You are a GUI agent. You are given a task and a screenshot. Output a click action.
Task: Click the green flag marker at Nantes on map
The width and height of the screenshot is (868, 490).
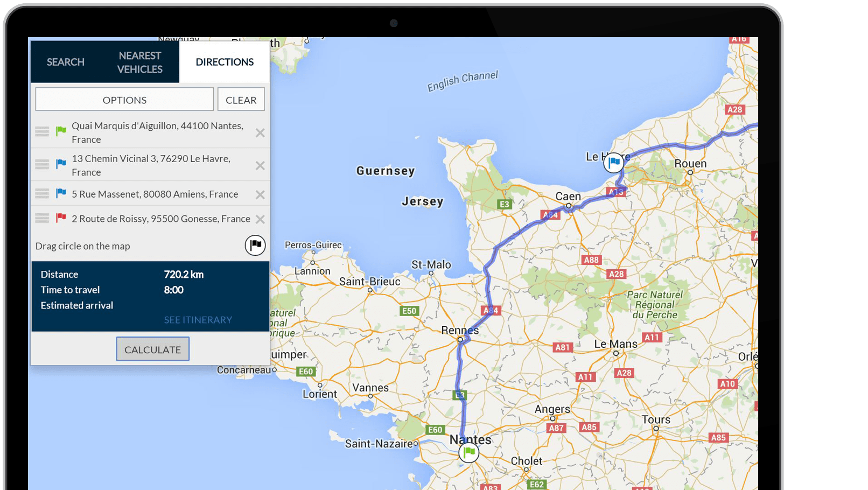pyautogui.click(x=469, y=452)
